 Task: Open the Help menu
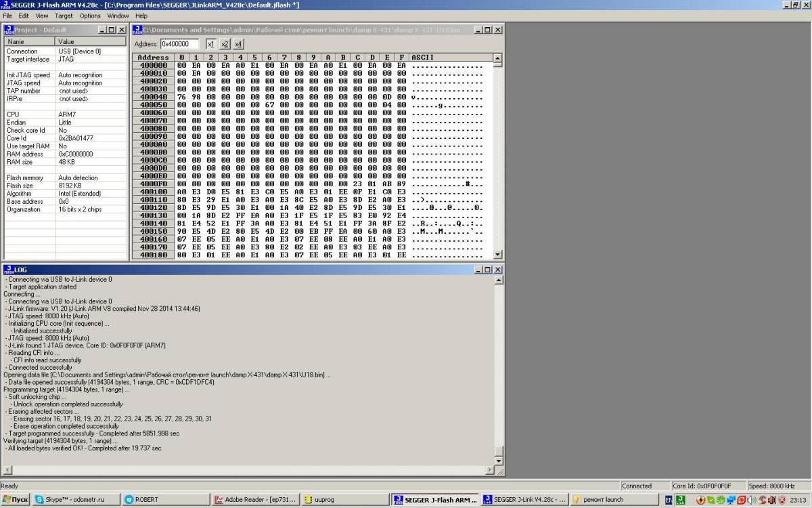pos(141,16)
